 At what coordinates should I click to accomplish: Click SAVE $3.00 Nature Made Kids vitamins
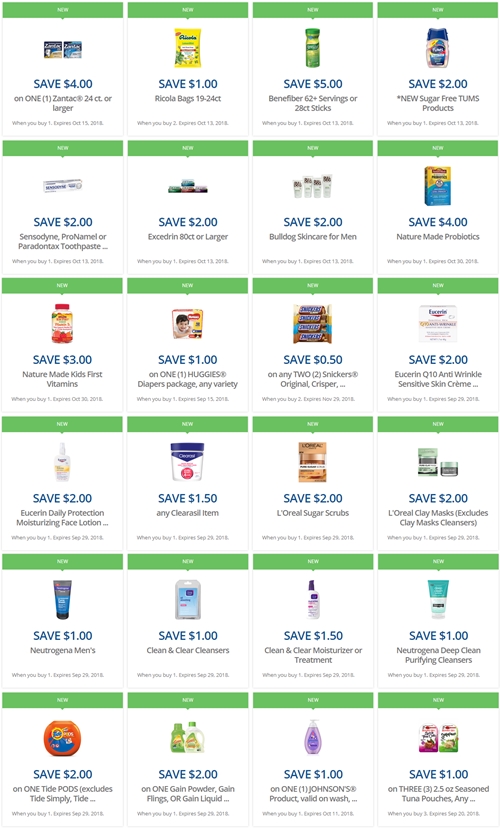pyautogui.click(x=62, y=360)
